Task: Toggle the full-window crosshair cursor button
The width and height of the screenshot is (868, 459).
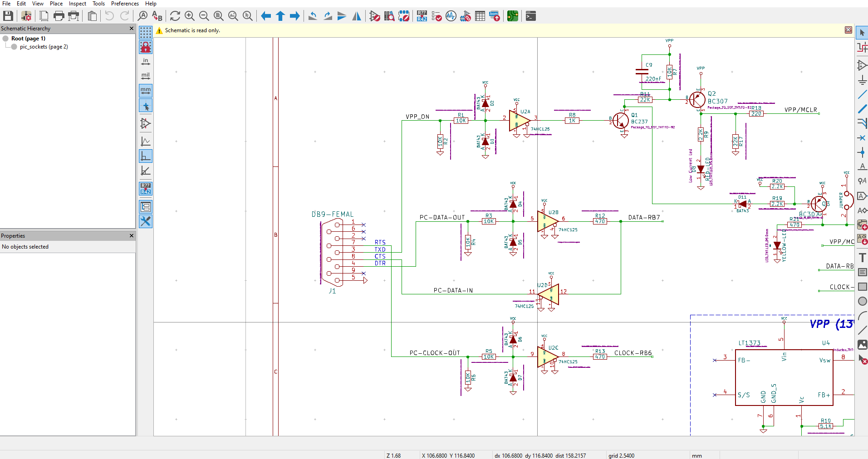Action: pos(146,106)
